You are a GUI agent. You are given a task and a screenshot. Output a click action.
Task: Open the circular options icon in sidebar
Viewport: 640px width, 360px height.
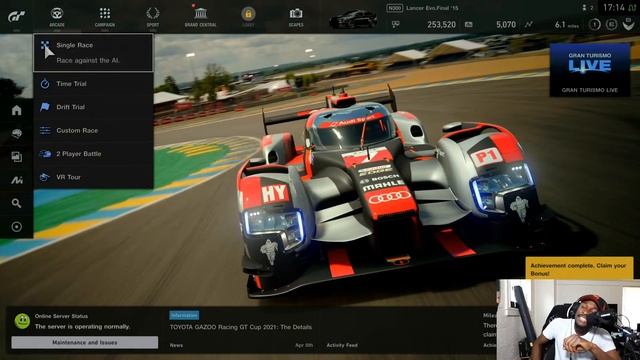tap(16, 227)
